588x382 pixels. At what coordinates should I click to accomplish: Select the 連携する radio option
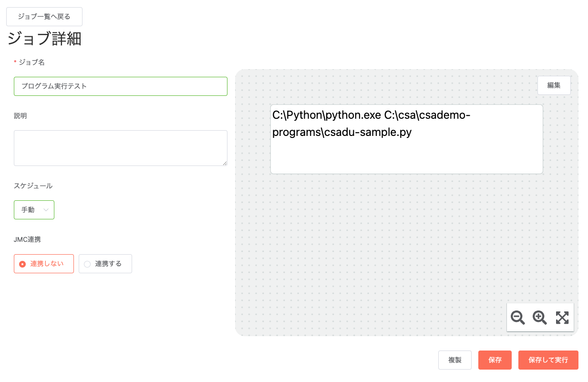click(x=105, y=264)
